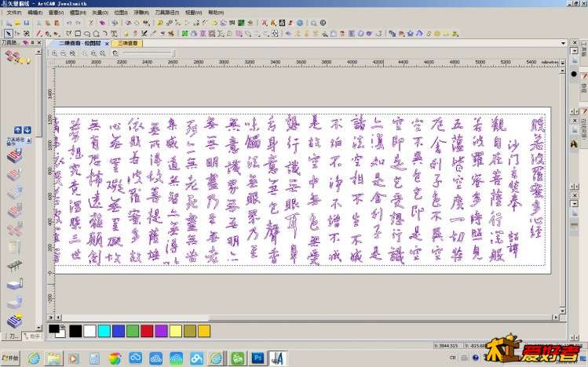Click the bottom blue-striped toolpath icon

click(14, 321)
